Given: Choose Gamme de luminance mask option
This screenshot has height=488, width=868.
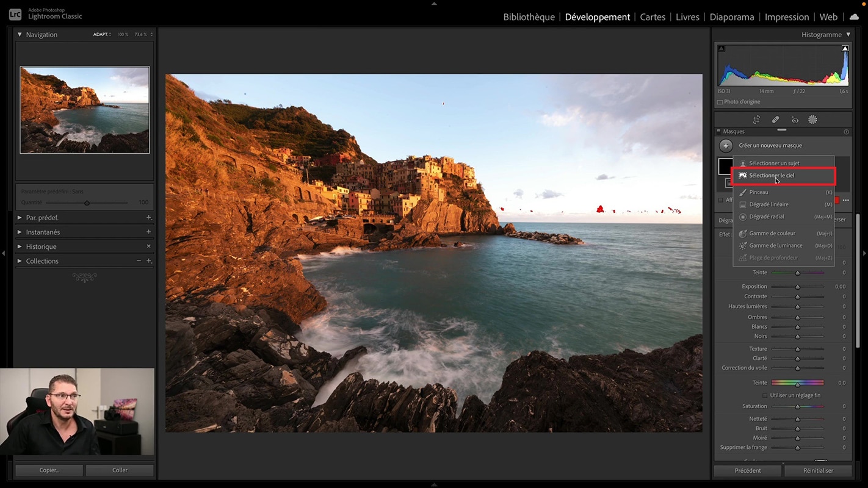Looking at the screenshot, I should click(x=784, y=245).
